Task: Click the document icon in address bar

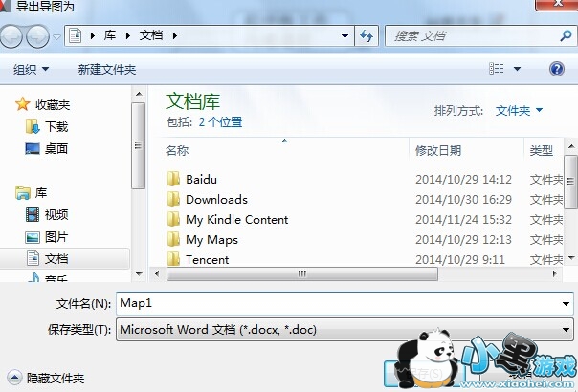Action: 76,35
